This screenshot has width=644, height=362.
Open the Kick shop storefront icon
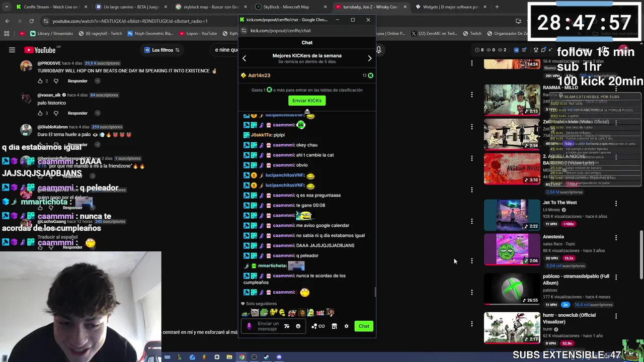point(334,326)
